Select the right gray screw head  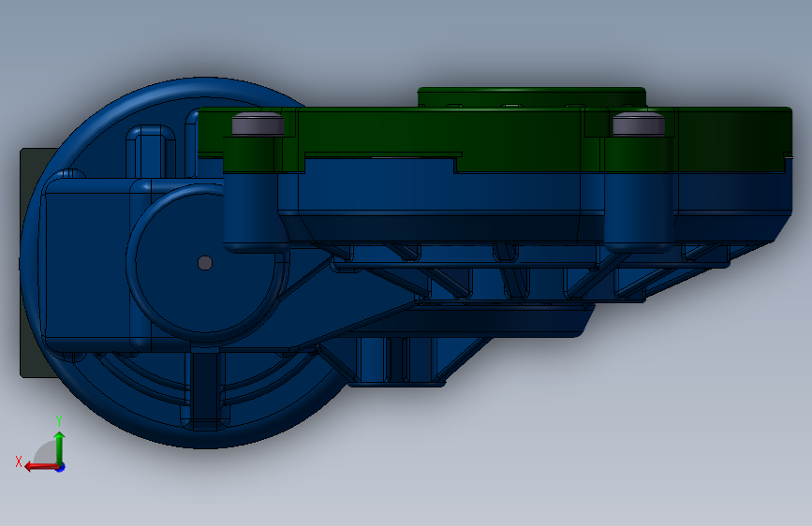tap(639, 124)
